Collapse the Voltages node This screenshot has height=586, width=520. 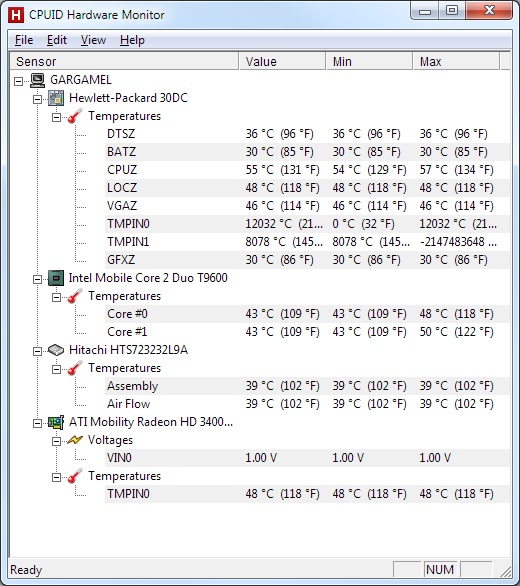coord(56,441)
